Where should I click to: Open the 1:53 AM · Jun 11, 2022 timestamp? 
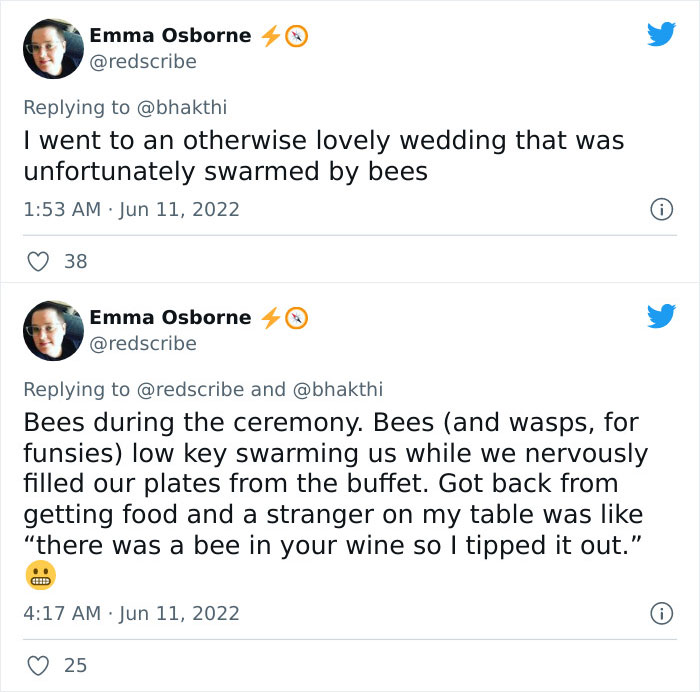coord(131,210)
